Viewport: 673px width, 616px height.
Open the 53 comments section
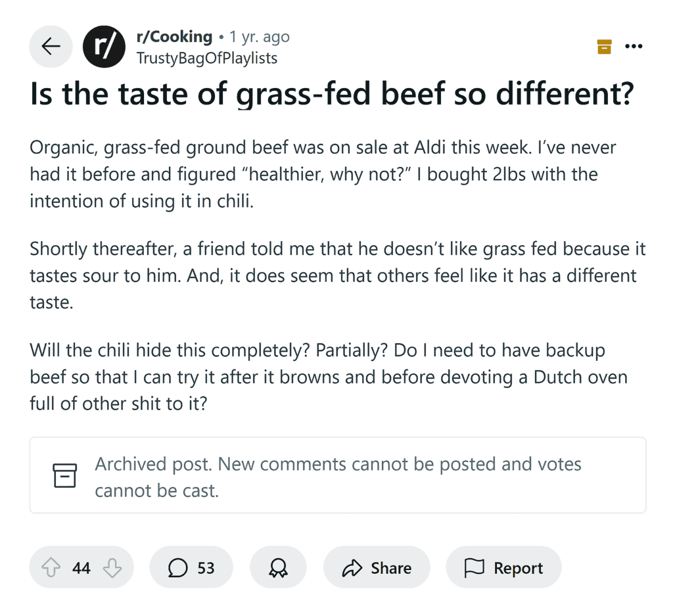coord(191,567)
